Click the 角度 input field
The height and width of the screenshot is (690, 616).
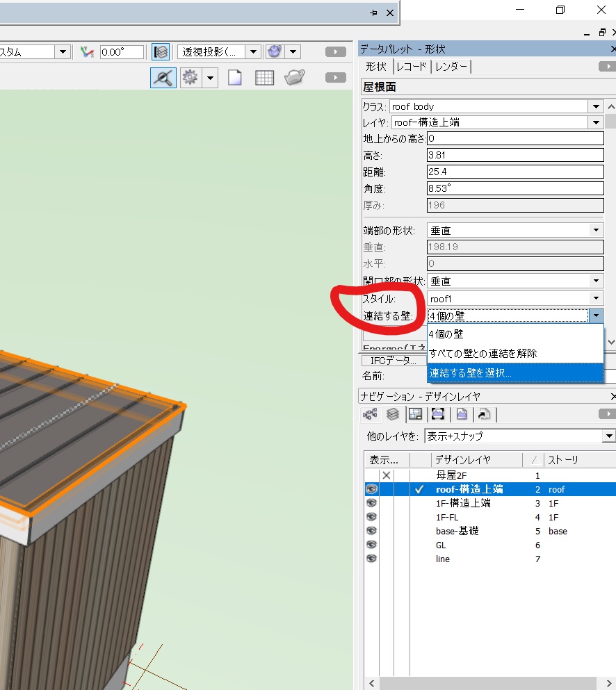[x=514, y=188]
